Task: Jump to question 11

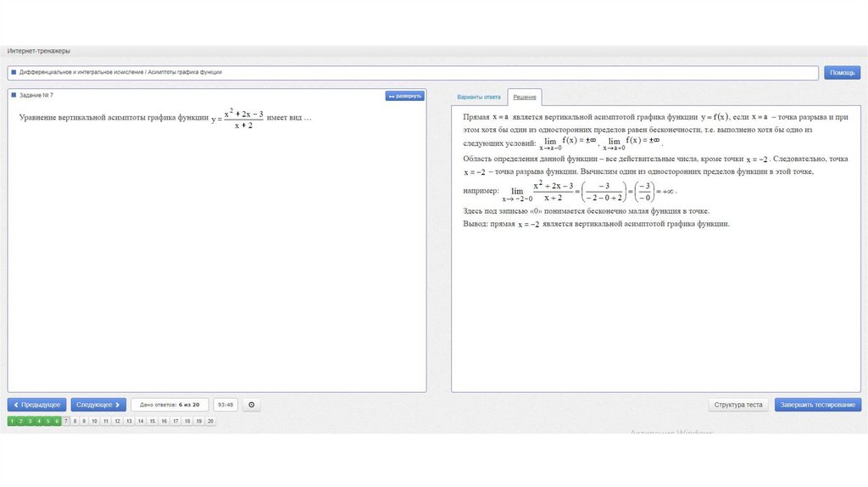Action: pyautogui.click(x=106, y=421)
